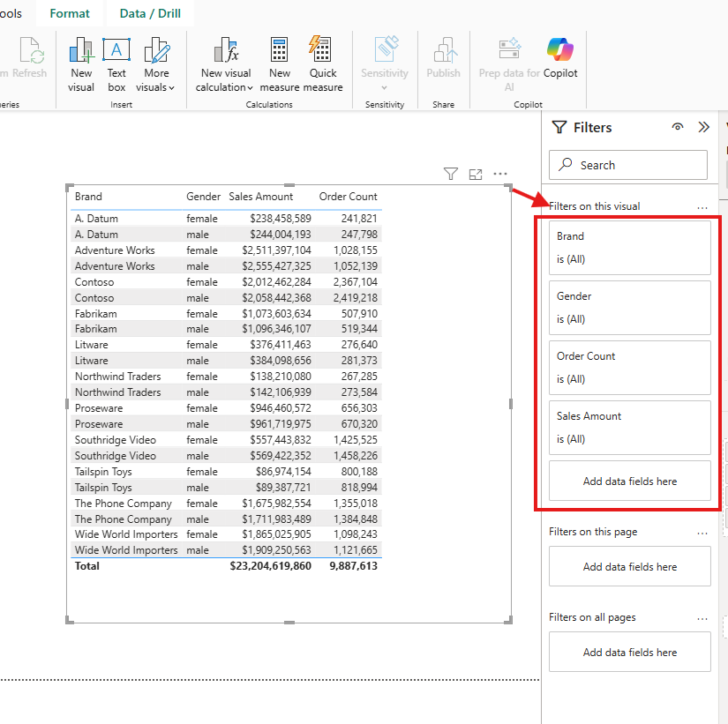Click Add data fields here under page filters

click(x=630, y=566)
